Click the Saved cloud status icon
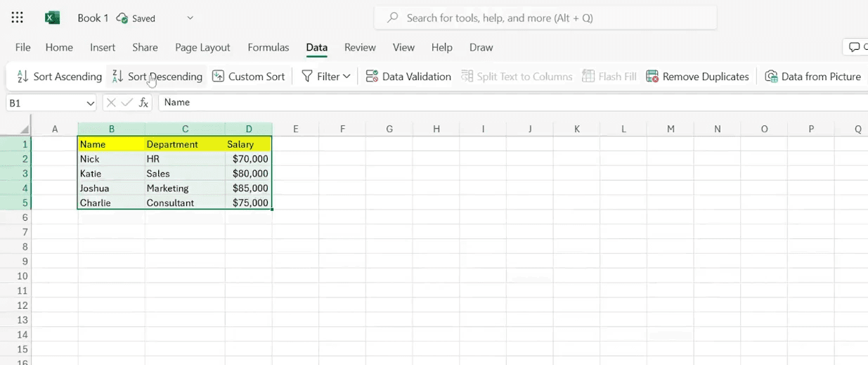This screenshot has width=868, height=365. point(122,18)
